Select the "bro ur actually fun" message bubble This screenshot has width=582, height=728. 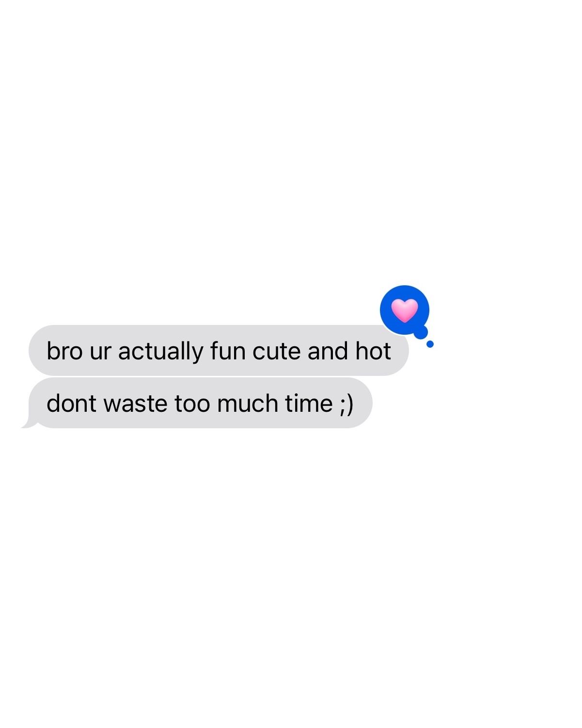(219, 350)
